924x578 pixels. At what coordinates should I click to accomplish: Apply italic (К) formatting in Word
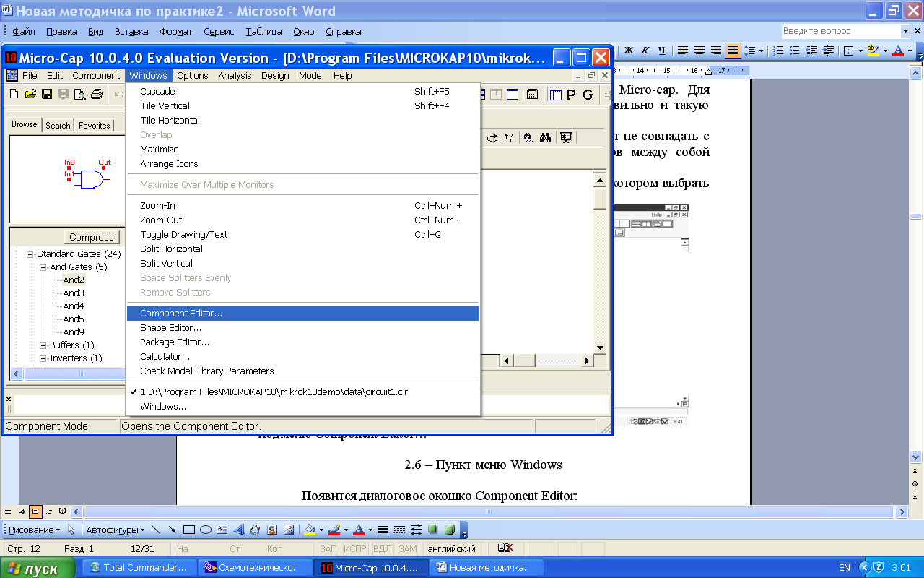(645, 51)
